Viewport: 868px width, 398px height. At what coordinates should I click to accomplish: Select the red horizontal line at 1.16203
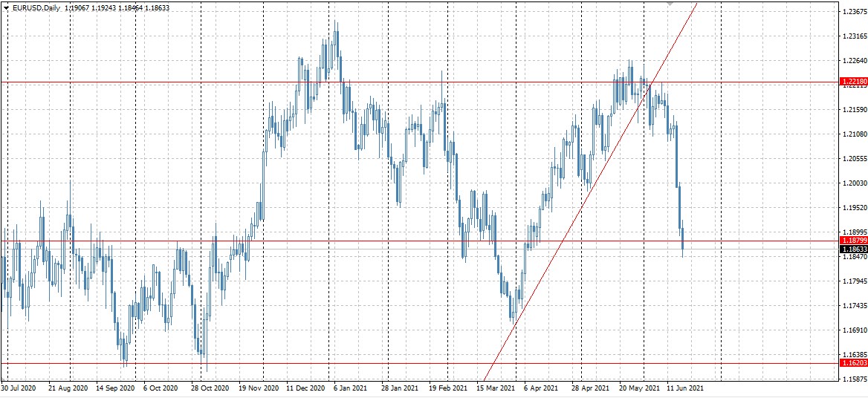420,364
